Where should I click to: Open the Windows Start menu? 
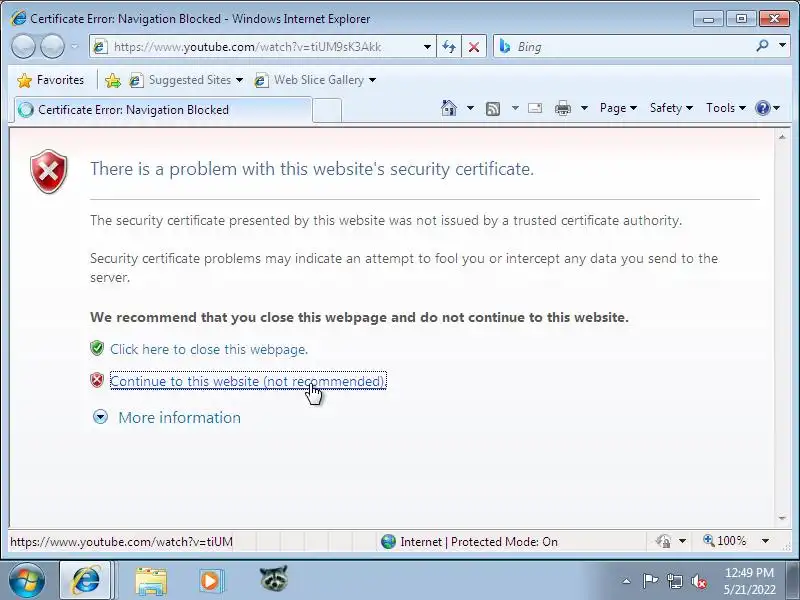click(x=26, y=581)
